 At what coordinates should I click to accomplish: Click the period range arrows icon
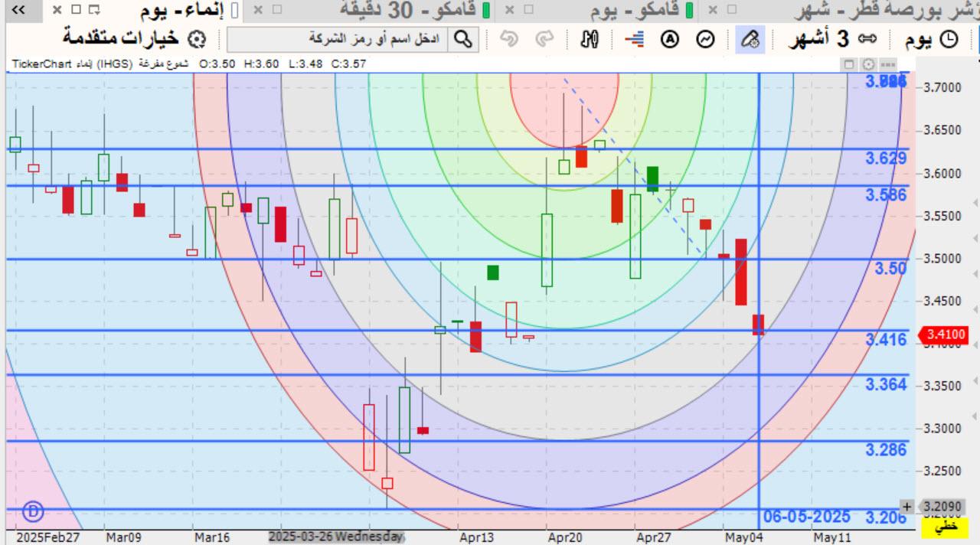(867, 39)
